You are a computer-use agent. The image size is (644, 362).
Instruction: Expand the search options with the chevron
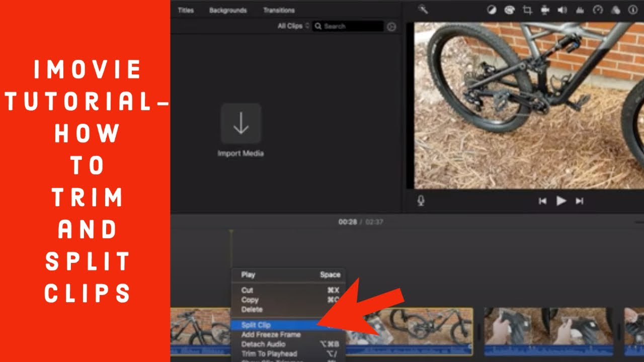coord(308,26)
